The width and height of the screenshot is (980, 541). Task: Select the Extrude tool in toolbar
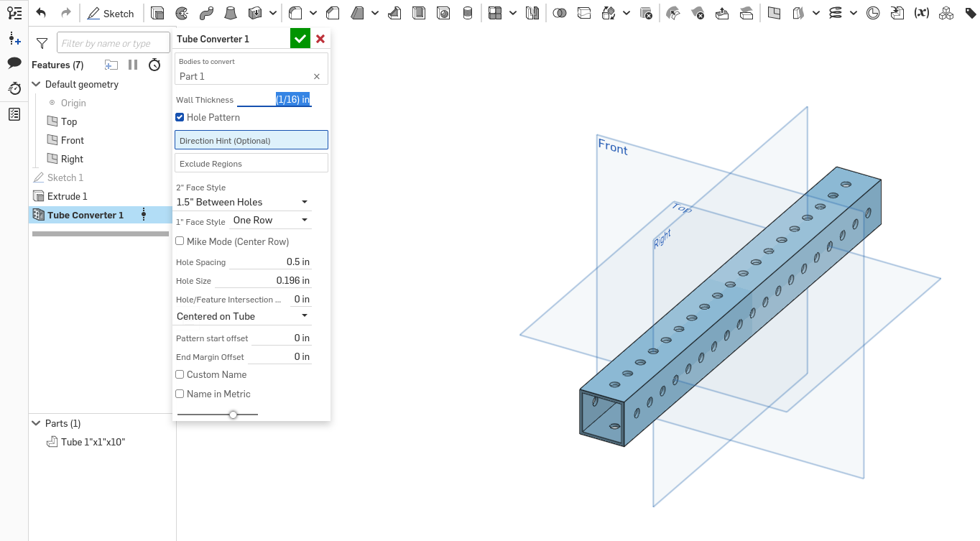pos(157,13)
